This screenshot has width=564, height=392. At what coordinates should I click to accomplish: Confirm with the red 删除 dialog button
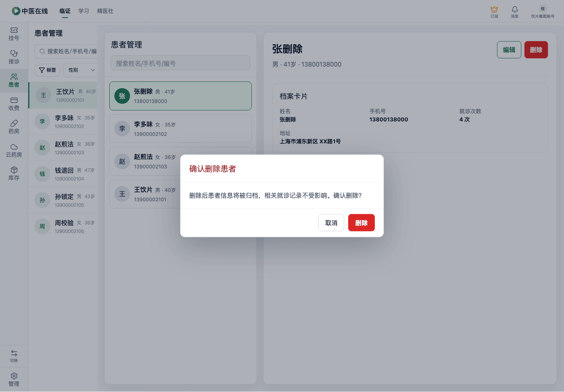coord(362,223)
